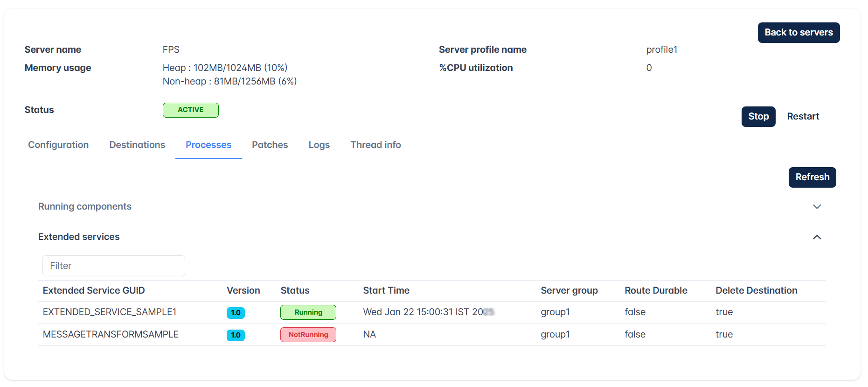View the Logs tab
This screenshot has height=387, width=868.
pyautogui.click(x=319, y=145)
